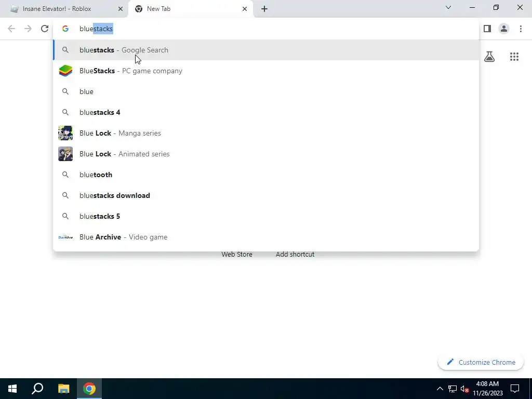
Task: Pick the 'bluetooth' suggestion
Action: tap(266, 175)
